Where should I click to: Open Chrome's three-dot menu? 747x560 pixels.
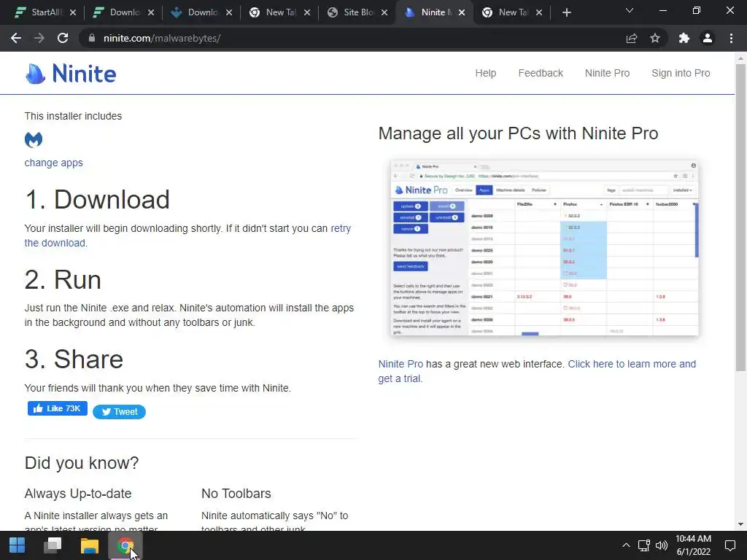(x=731, y=38)
